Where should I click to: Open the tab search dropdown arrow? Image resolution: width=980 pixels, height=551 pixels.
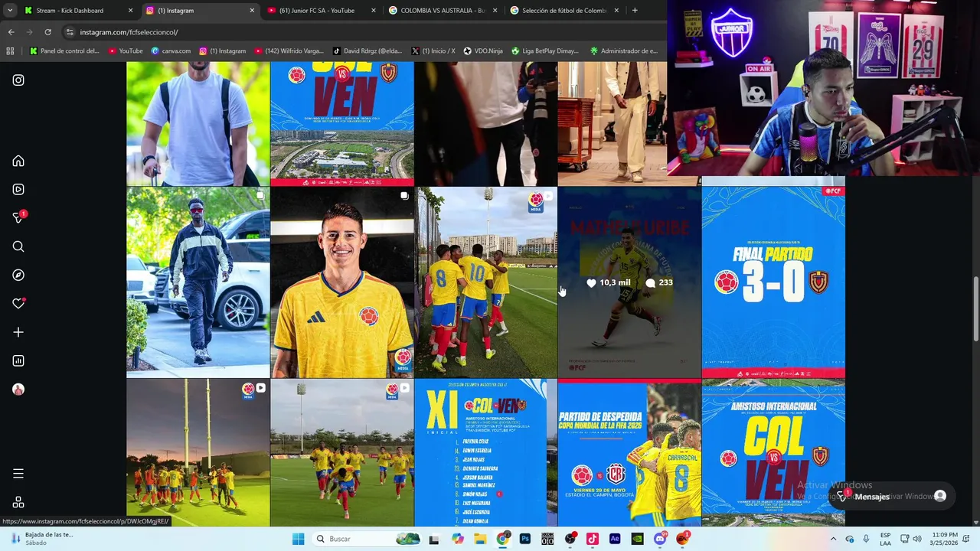9,11
